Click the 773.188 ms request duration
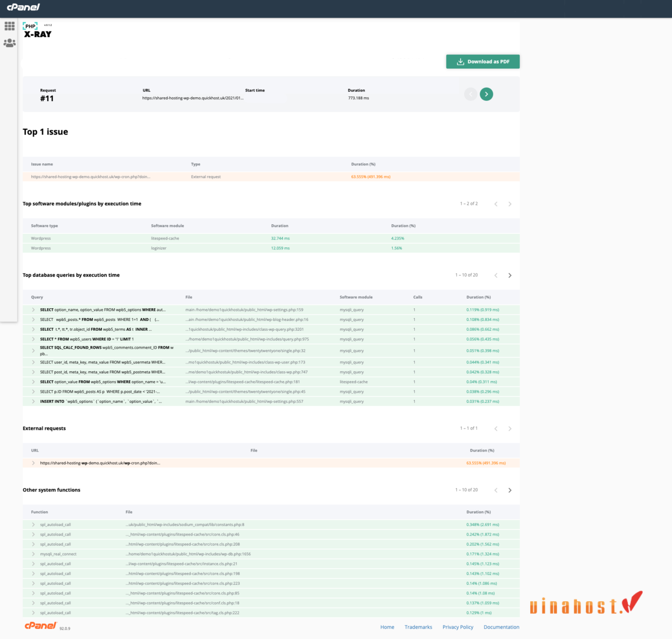Viewport: 672px width, 639px height. (359, 98)
